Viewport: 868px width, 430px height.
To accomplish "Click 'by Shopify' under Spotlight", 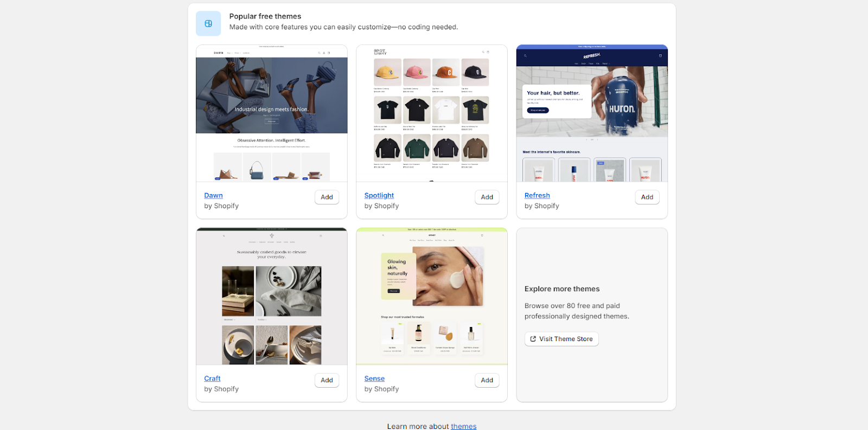I will tap(381, 206).
